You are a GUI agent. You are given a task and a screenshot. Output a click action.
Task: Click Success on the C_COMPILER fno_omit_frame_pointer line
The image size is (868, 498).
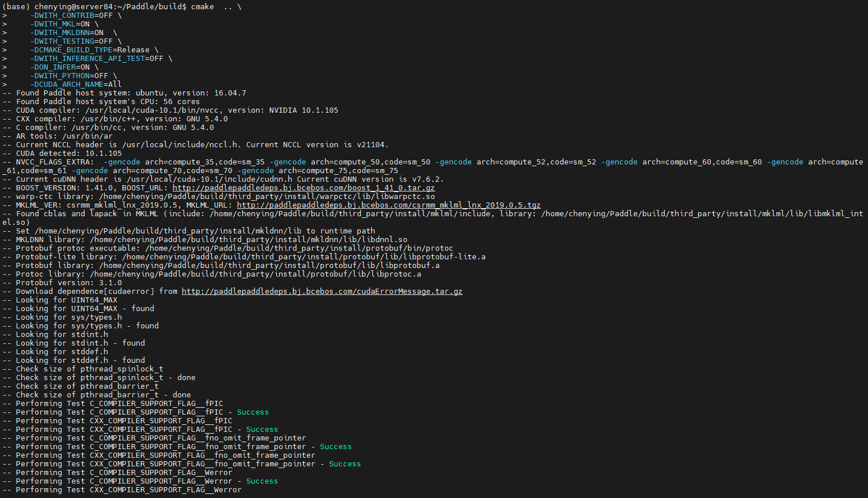click(336, 447)
